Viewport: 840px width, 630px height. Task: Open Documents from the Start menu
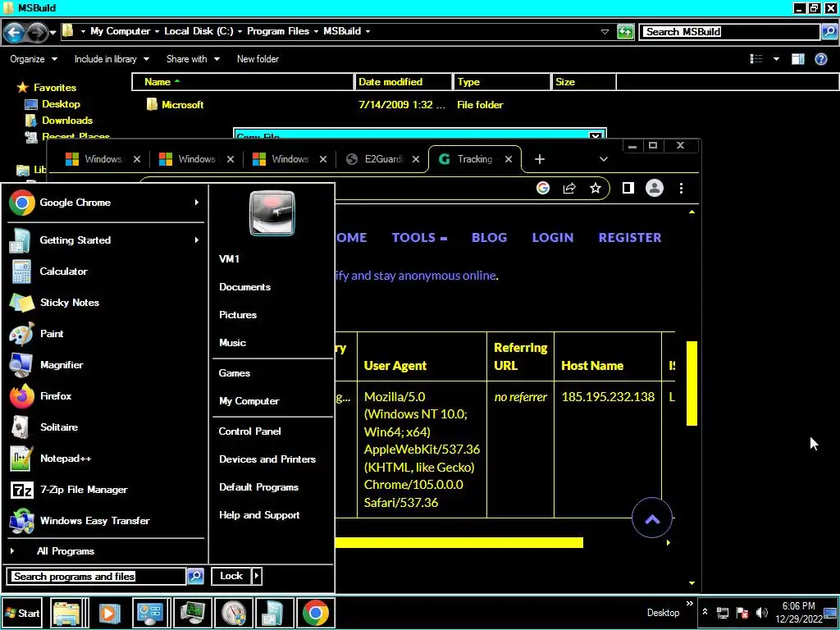(244, 287)
